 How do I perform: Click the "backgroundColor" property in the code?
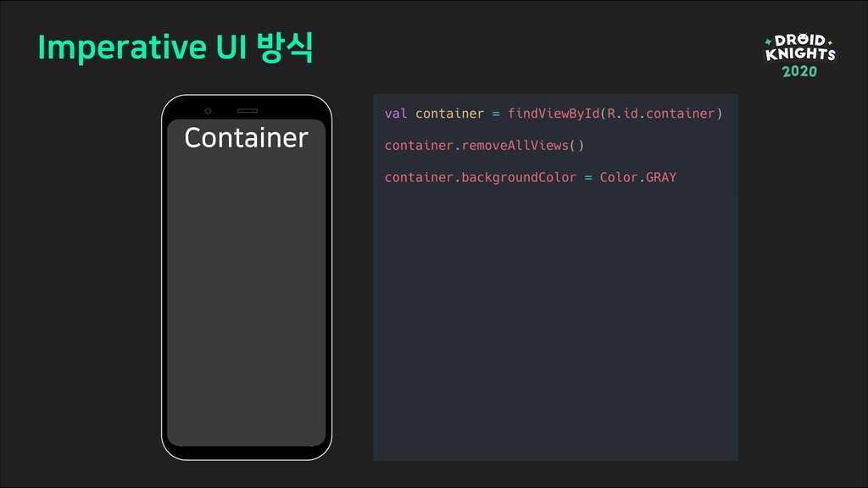coord(519,178)
